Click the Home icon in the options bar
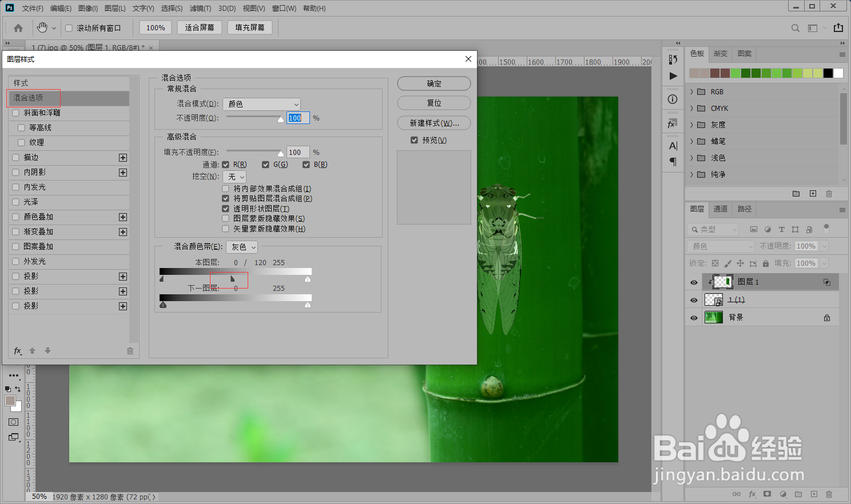Image resolution: width=851 pixels, height=504 pixels. 18,27
